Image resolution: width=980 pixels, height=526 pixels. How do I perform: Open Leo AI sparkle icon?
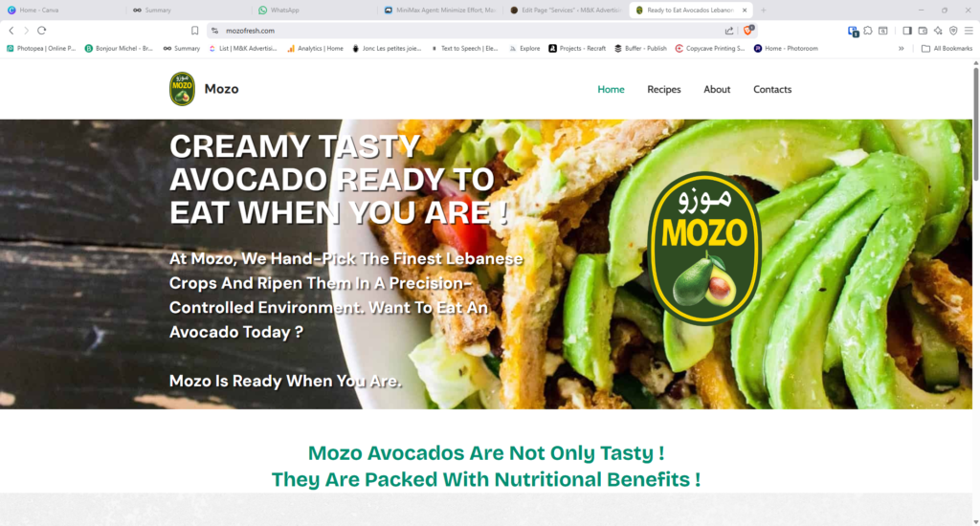[x=938, y=30]
